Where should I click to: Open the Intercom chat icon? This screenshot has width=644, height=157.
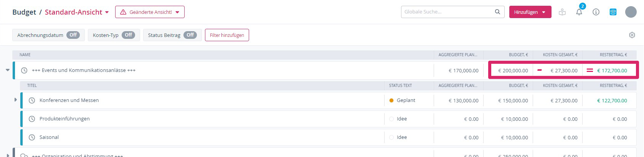coord(613,12)
